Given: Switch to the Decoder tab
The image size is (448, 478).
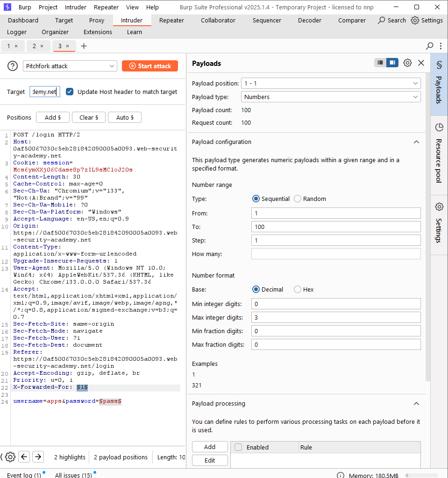Looking at the screenshot, I should 310,20.
